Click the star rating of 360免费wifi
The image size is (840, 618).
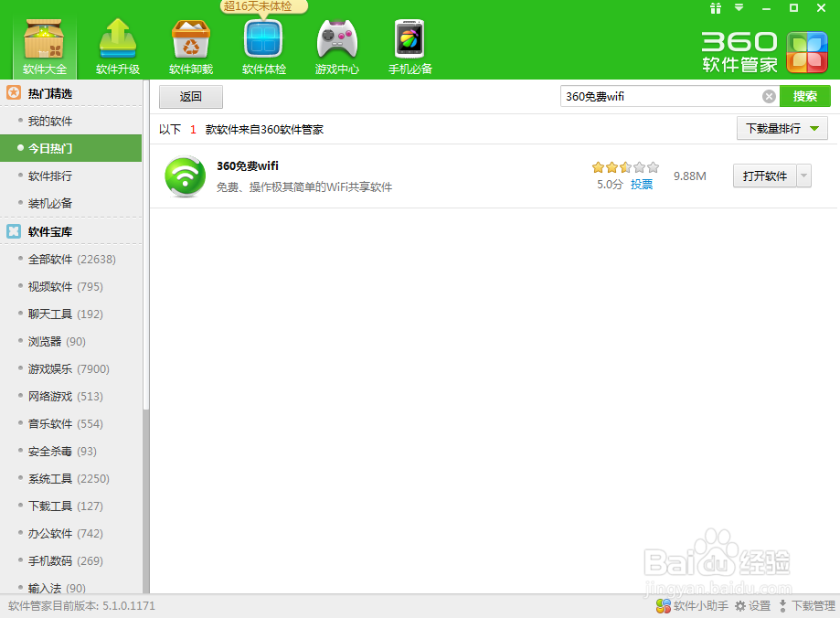[625, 167]
